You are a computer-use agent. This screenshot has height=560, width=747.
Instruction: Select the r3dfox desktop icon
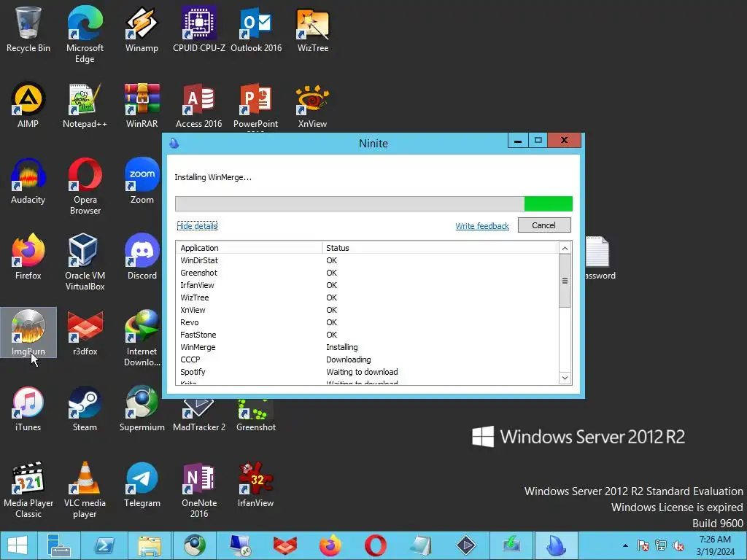tap(85, 332)
